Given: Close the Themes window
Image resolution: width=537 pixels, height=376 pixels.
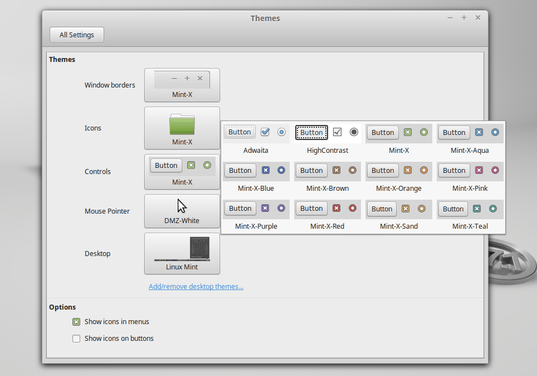Looking at the screenshot, I should pyautogui.click(x=478, y=17).
